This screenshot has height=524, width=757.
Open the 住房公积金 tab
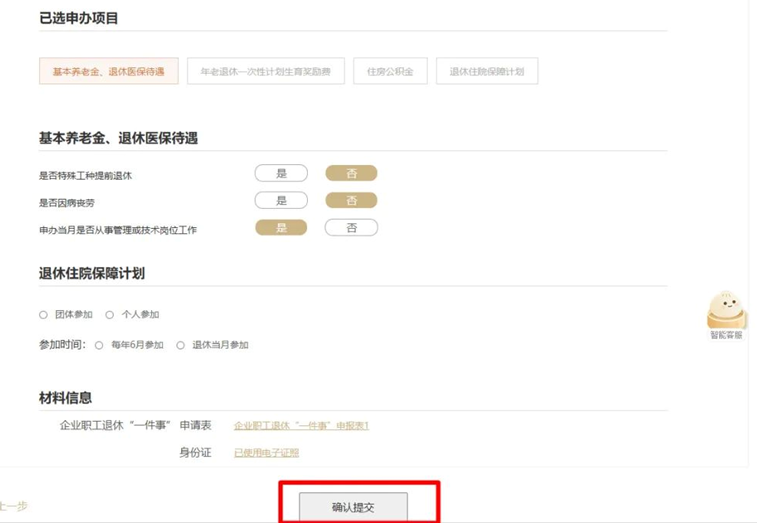pos(390,72)
